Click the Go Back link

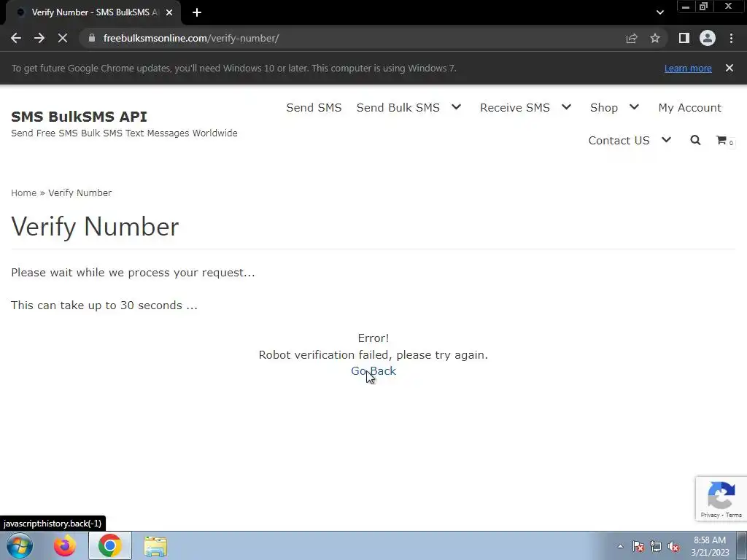373,371
